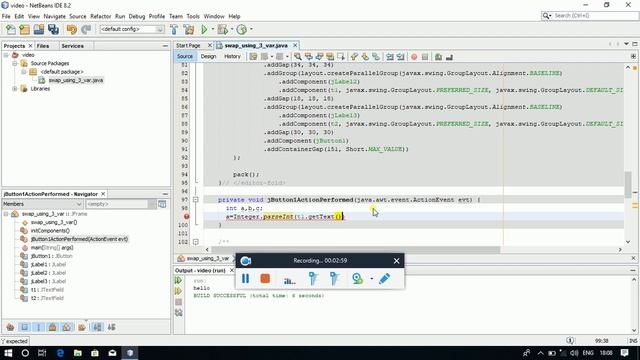Click the Build Project hammer icon
640x360 pixels.
(x=174, y=29)
